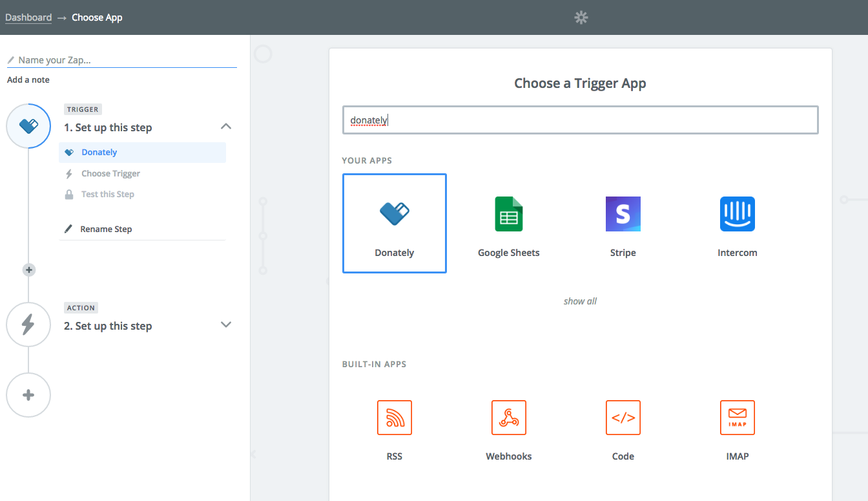Select the Intercom app icon
The image size is (868, 501).
pyautogui.click(x=737, y=214)
